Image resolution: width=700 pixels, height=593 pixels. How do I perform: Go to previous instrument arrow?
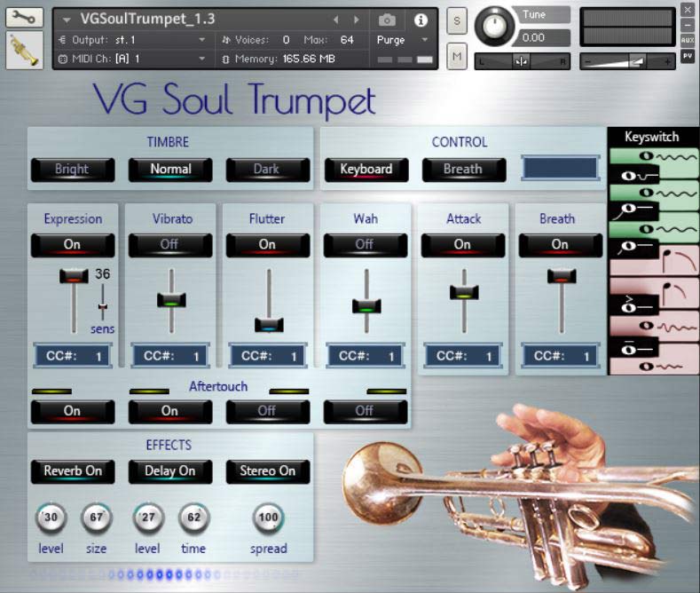336,20
